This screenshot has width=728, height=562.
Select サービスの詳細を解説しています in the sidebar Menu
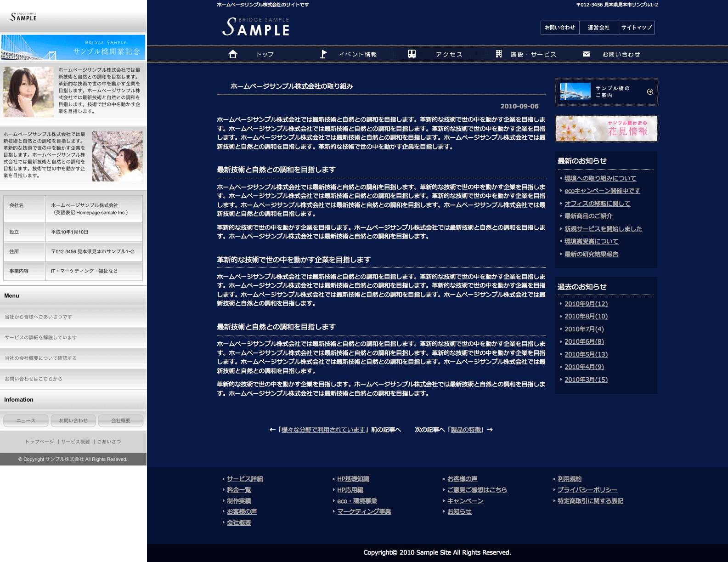pyautogui.click(x=41, y=337)
